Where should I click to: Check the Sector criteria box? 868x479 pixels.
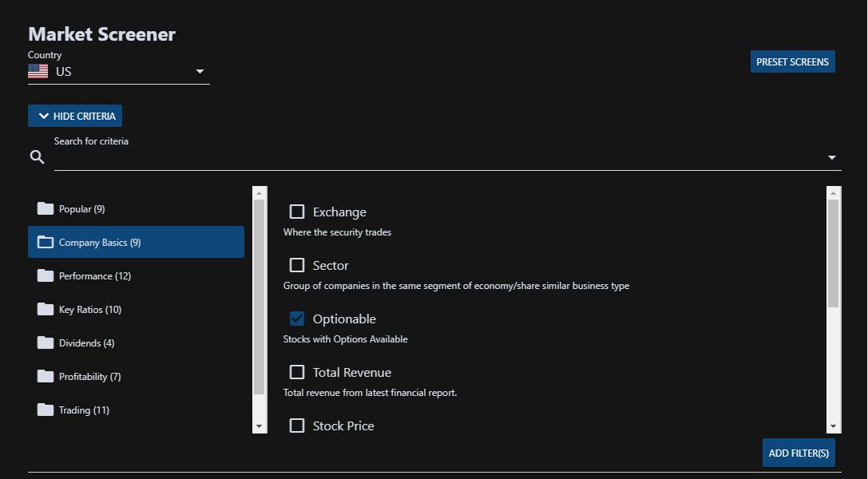pyautogui.click(x=297, y=266)
